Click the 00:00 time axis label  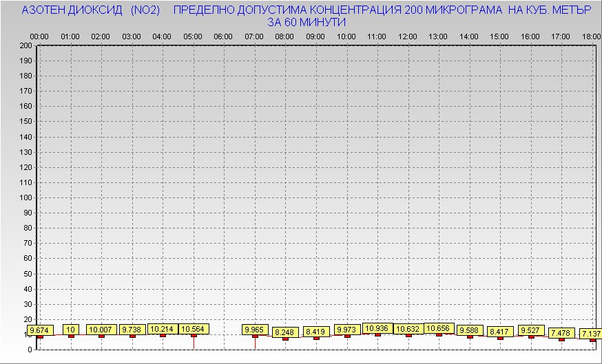click(x=39, y=36)
